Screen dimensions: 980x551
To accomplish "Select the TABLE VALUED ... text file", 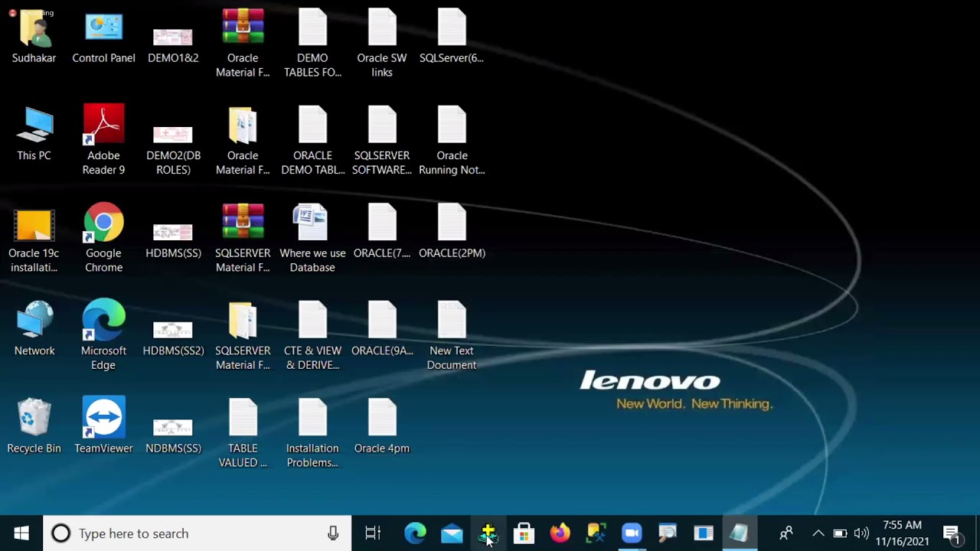I will pyautogui.click(x=243, y=434).
